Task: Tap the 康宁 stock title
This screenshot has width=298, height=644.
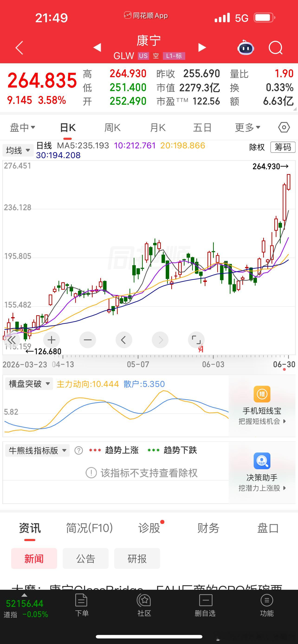Action: pos(149,41)
